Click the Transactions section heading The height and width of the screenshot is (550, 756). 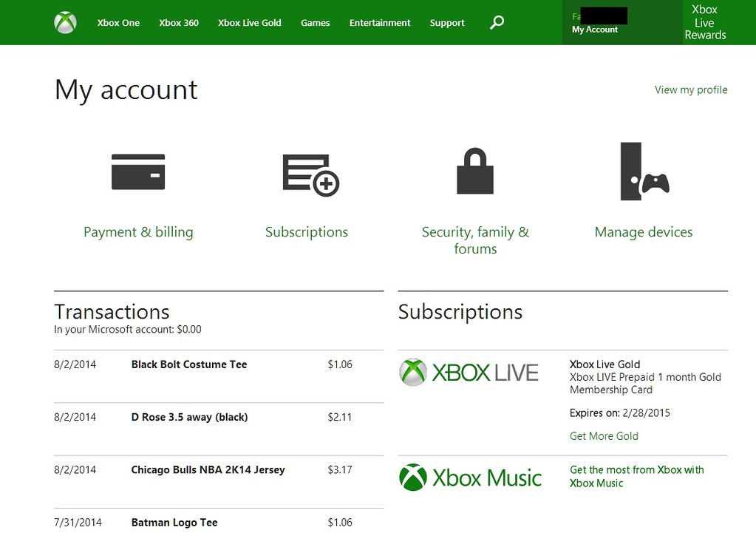(112, 312)
